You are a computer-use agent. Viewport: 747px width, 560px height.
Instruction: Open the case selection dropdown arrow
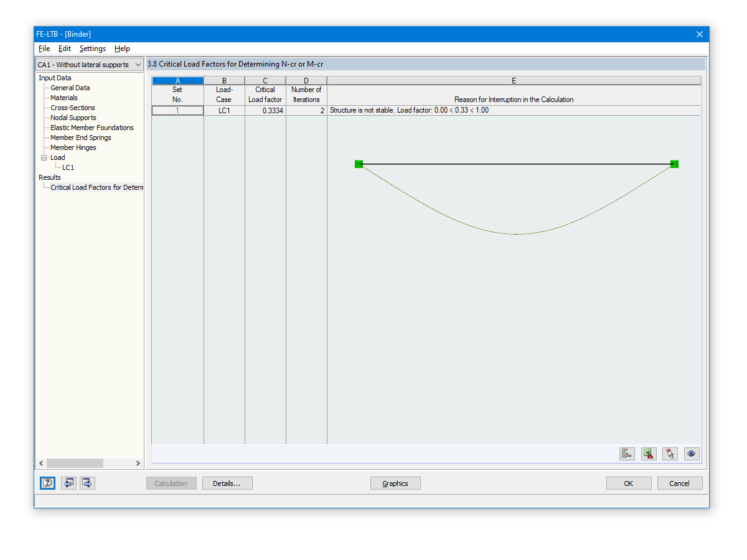(x=138, y=64)
